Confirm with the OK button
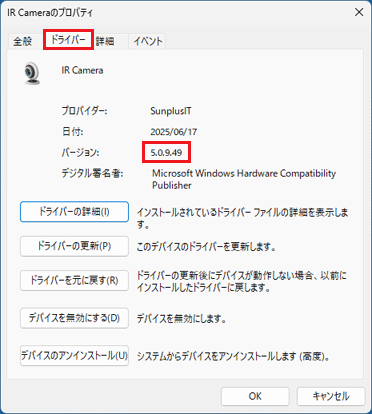 [x=255, y=396]
